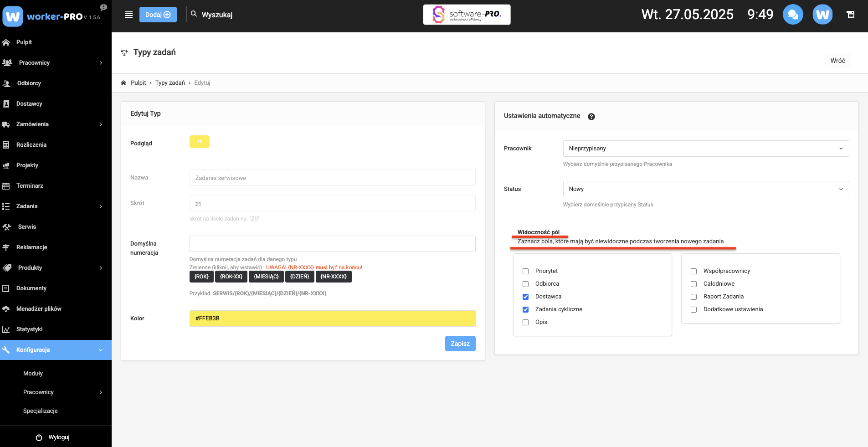Viewport: 868px width, 447px height.
Task: Click the help question mark icon
Action: tap(591, 117)
